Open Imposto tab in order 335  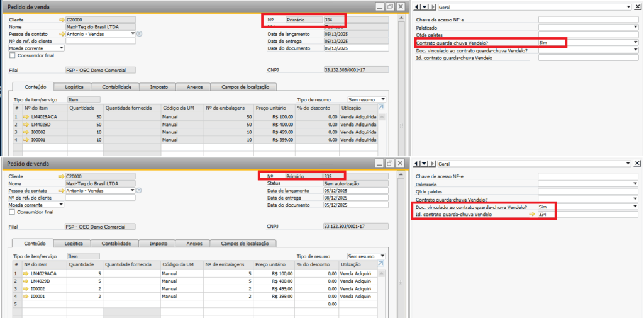158,244
